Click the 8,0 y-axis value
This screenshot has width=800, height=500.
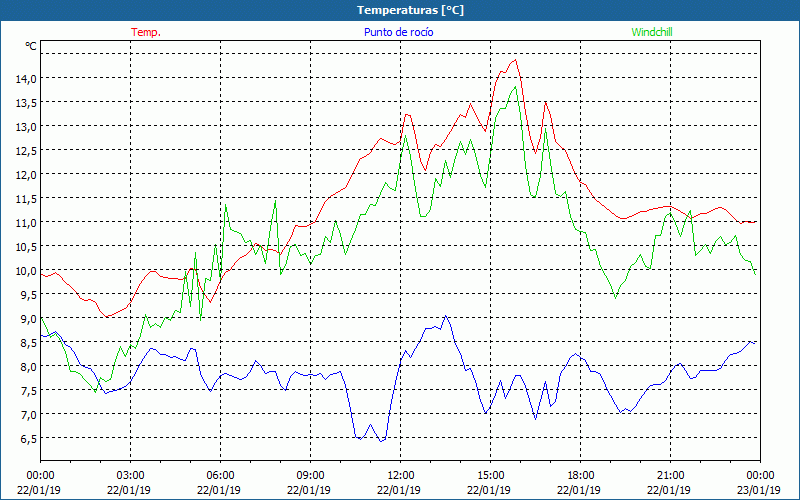tap(28, 366)
